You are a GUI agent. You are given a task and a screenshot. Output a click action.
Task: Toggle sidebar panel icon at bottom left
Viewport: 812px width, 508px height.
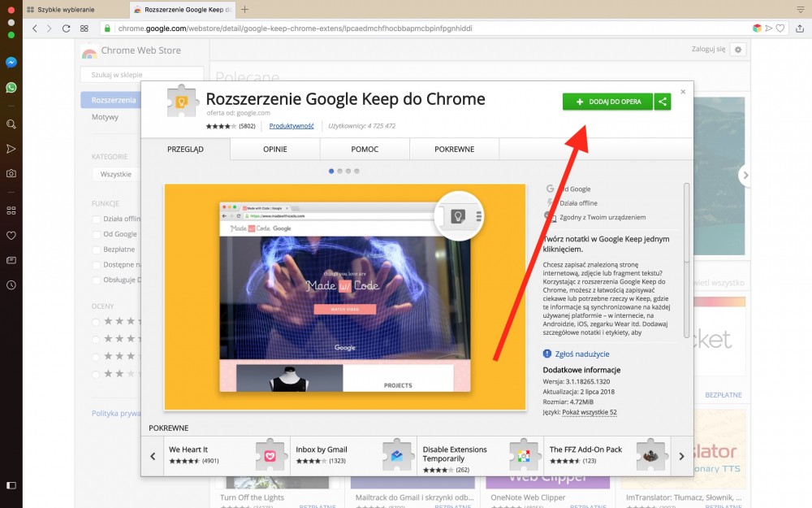click(11, 486)
